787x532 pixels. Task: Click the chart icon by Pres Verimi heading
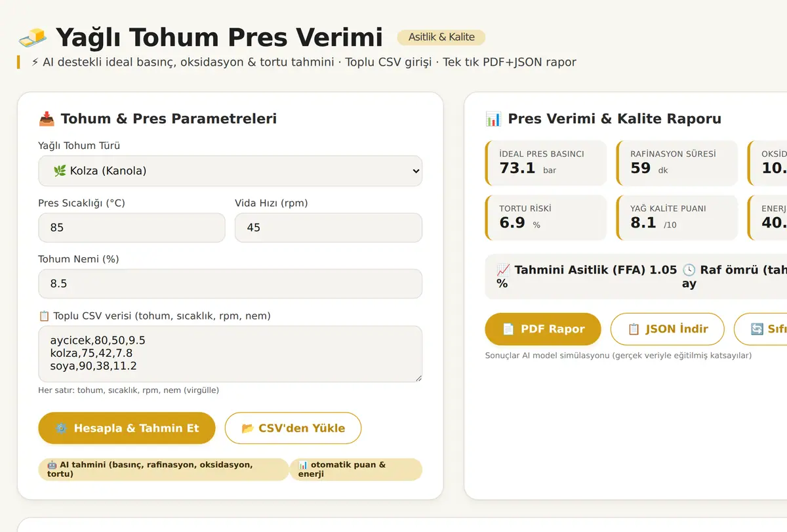point(493,119)
